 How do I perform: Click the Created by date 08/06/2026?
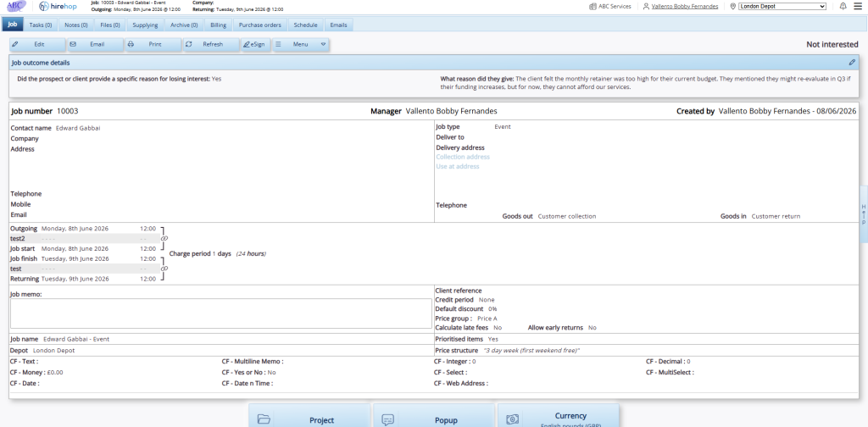(838, 111)
